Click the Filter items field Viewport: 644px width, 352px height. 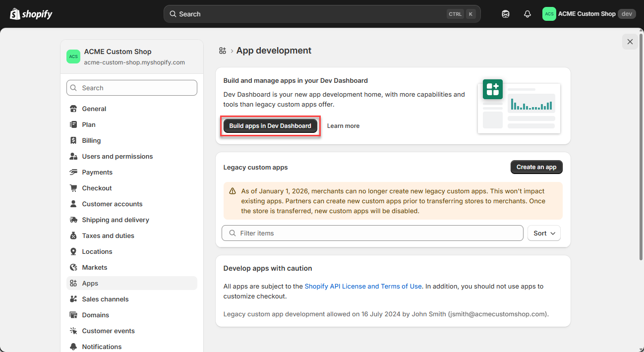pyautogui.click(x=372, y=233)
